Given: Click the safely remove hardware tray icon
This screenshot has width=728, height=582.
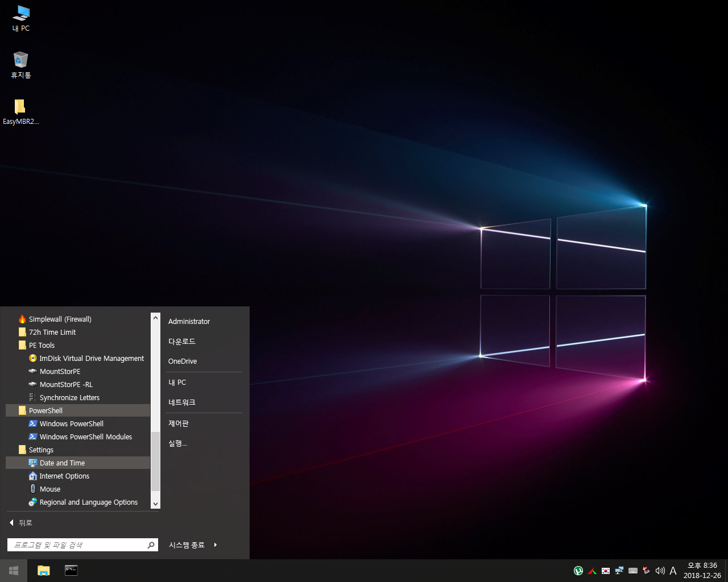Looking at the screenshot, I should point(646,571).
